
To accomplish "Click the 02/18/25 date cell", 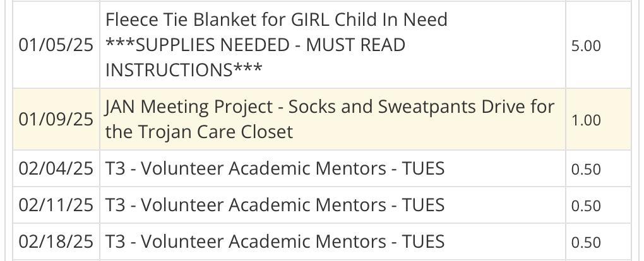I will coord(56,242).
